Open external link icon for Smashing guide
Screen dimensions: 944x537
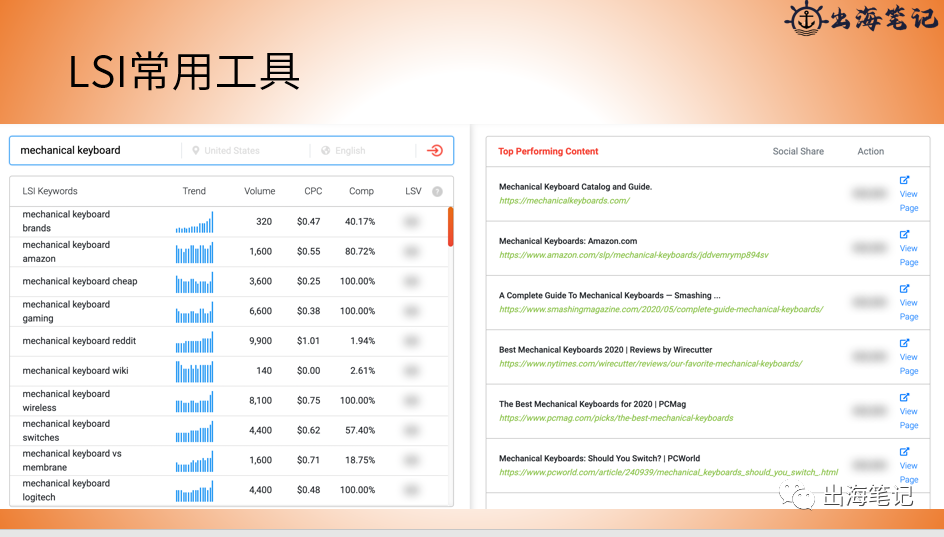[904, 288]
